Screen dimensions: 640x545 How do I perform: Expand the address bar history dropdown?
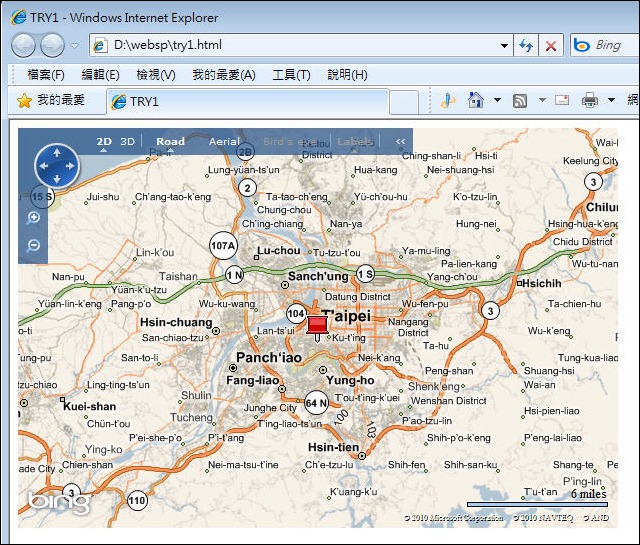tap(504, 46)
